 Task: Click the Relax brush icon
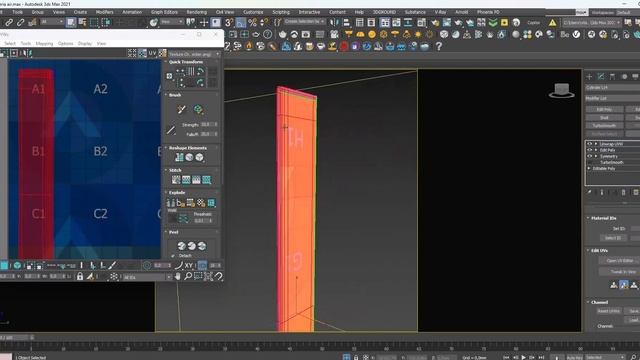click(x=198, y=109)
